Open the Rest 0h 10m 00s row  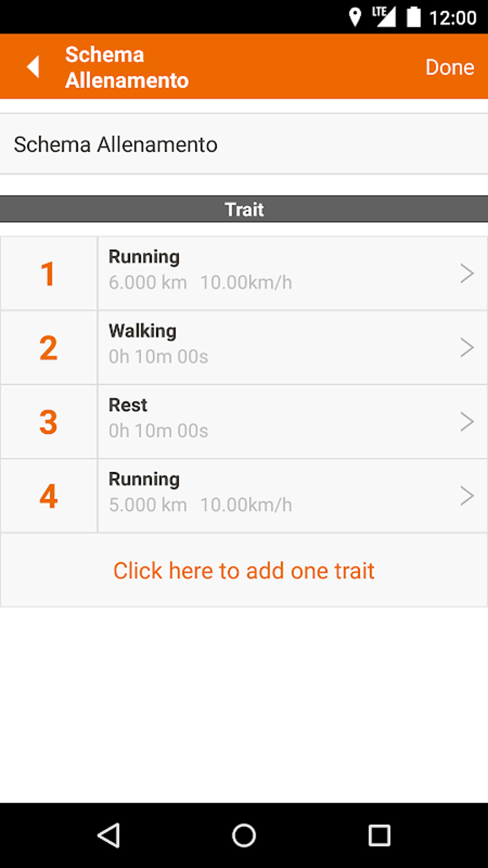277,422
